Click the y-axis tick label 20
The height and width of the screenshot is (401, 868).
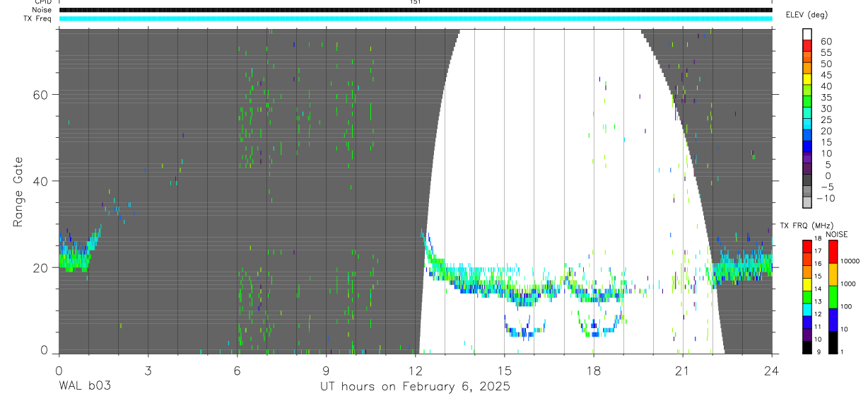(x=42, y=267)
